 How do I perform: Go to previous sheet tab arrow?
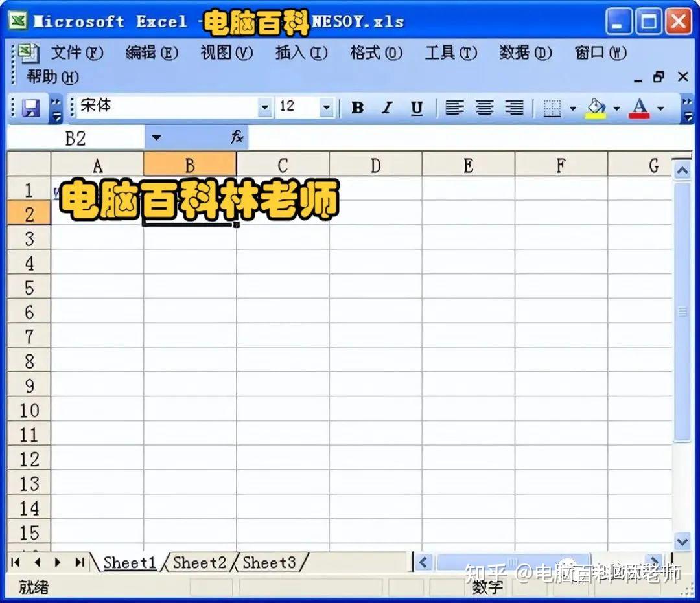tap(38, 562)
